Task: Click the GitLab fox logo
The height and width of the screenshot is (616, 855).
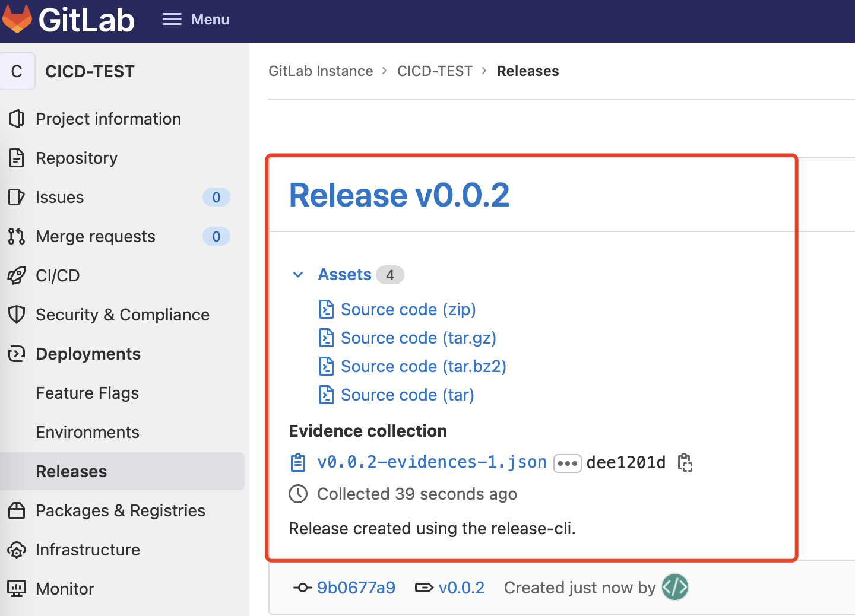Action: [17, 19]
